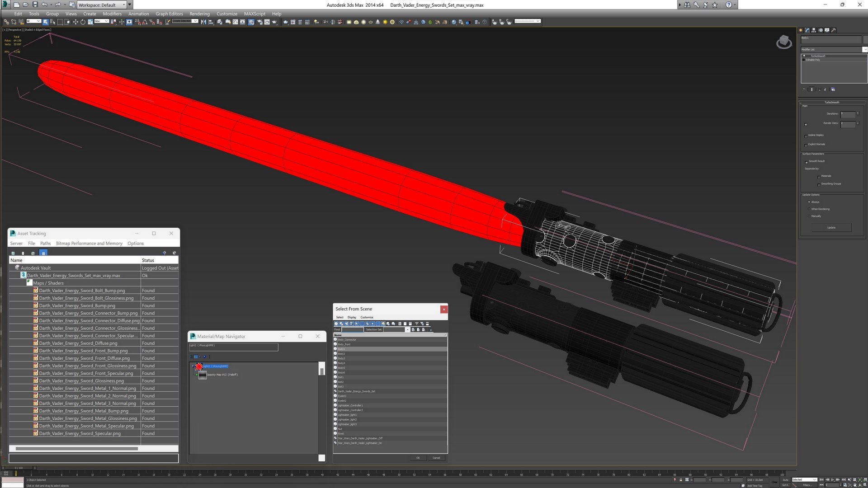Switch to the Create command panel tab
This screenshot has width=868, height=488.
coord(801,30)
